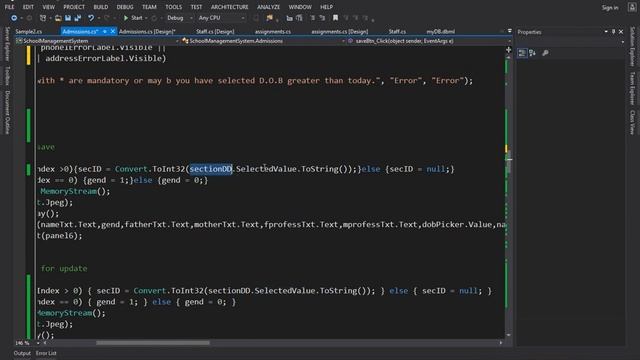Screen dimensions: 640x360
Task: Click the toggle bookmark icon
Action: (336, 18)
